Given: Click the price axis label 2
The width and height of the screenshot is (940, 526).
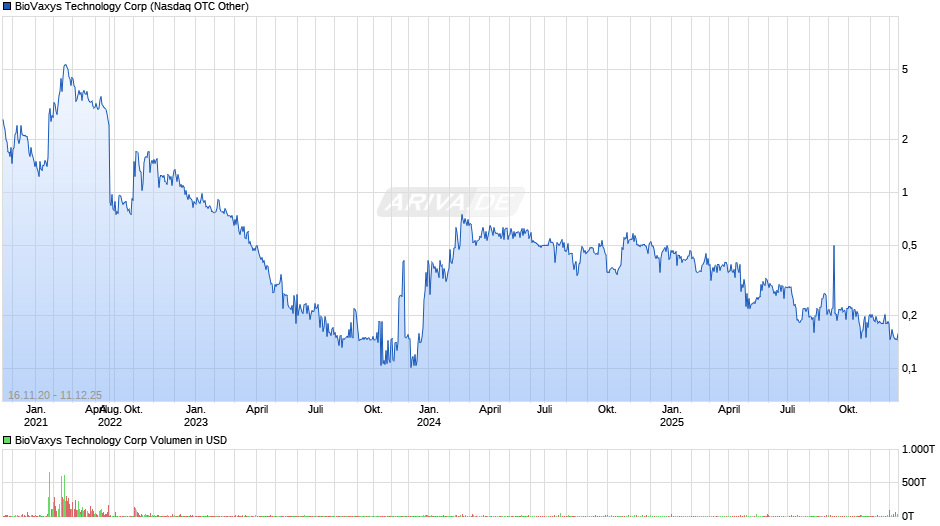Looking at the screenshot, I should coord(905,139).
